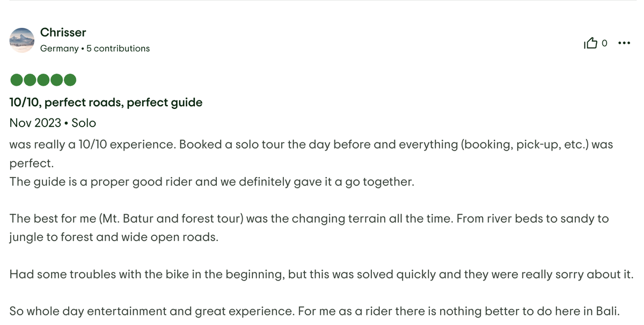
Task: Click Chrisser's profile avatar
Action: pos(23,40)
